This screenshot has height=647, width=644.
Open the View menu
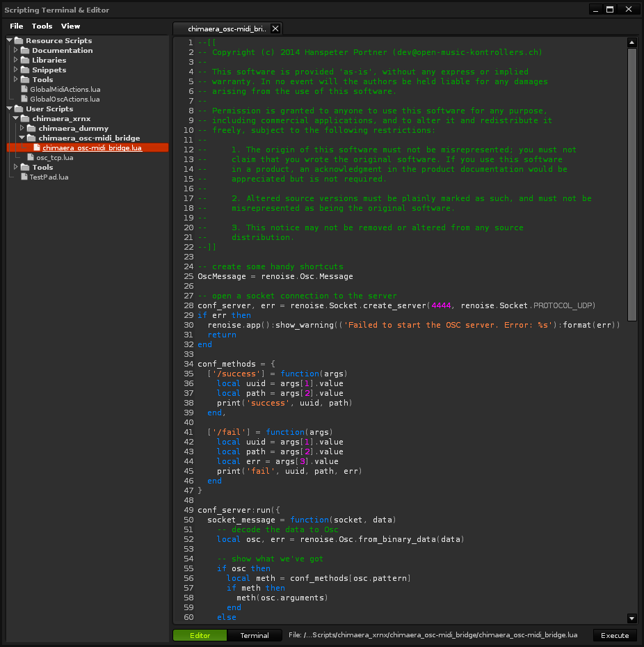[70, 26]
